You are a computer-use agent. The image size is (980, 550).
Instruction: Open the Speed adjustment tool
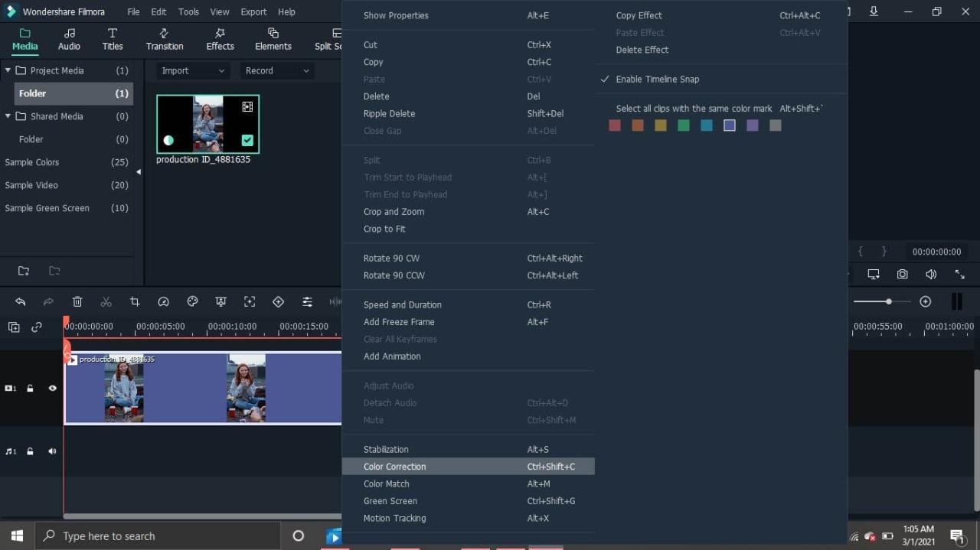[164, 301]
